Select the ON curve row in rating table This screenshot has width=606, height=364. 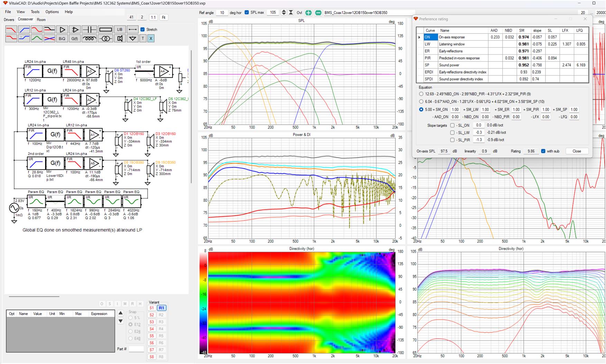click(x=502, y=37)
